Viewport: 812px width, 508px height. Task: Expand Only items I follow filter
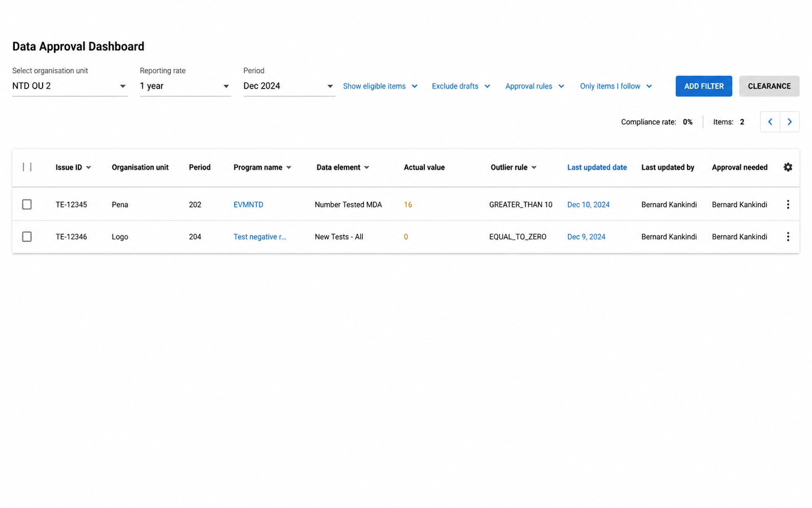(x=615, y=86)
